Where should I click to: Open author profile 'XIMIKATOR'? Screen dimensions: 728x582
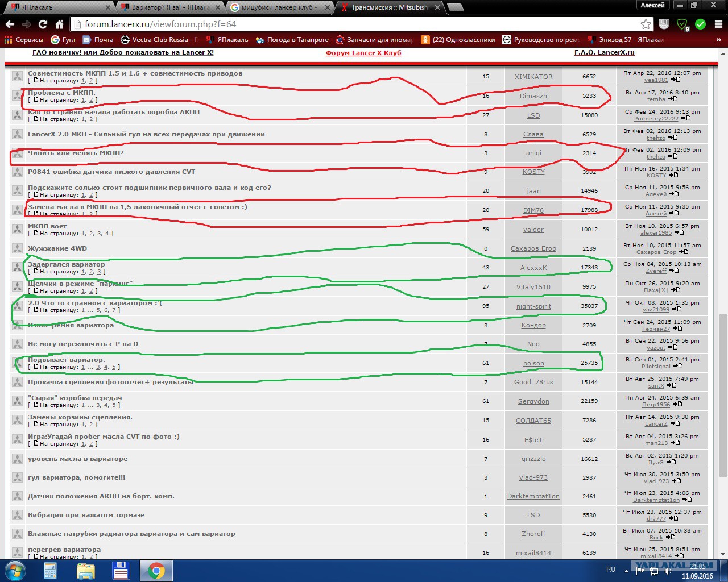[x=533, y=77]
